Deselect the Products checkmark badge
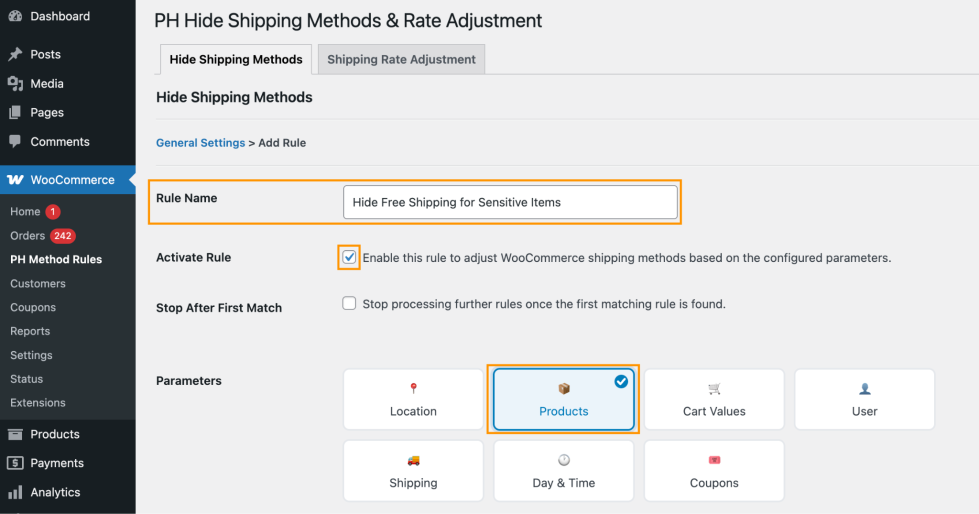979x514 pixels. 621,381
